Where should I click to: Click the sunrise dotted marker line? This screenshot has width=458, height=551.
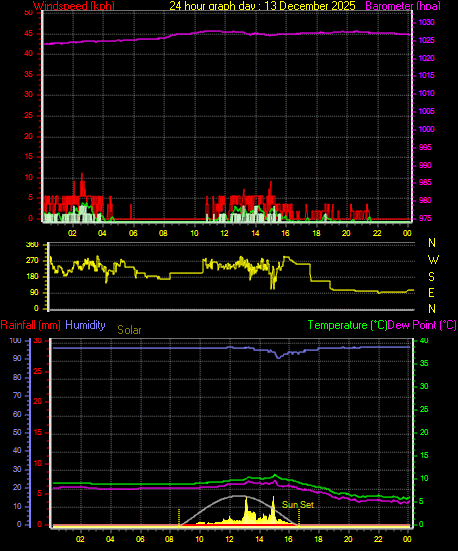[179, 517]
